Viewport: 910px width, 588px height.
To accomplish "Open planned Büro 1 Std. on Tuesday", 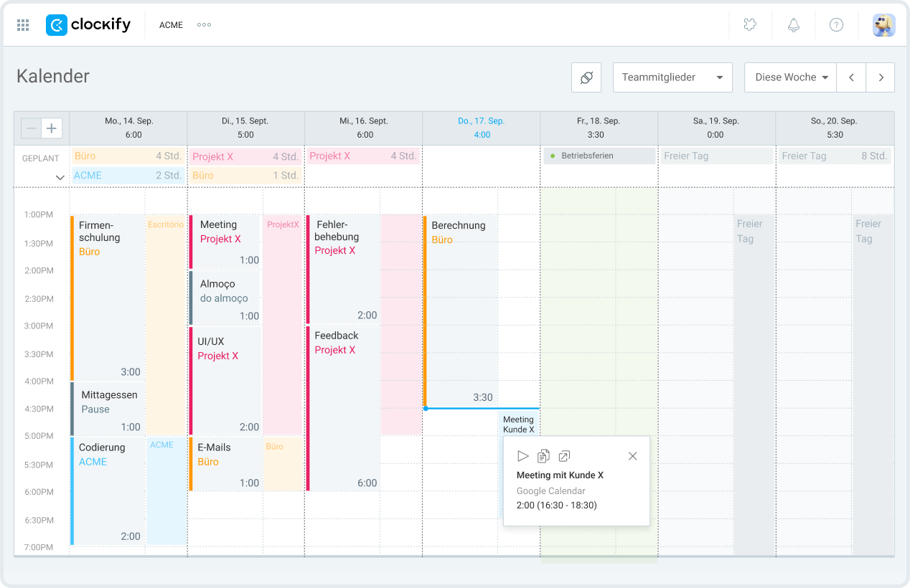I will 245,175.
